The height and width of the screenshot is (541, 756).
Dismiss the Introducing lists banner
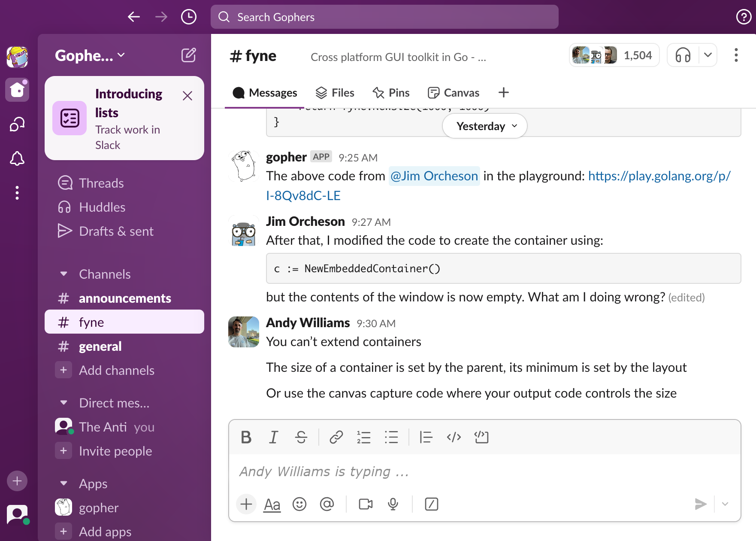(x=187, y=96)
